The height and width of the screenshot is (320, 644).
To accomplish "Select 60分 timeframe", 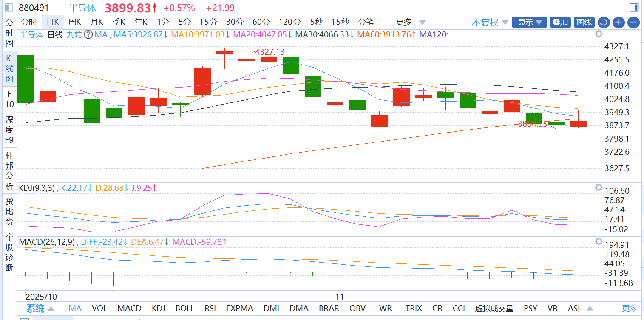I will tap(261, 22).
